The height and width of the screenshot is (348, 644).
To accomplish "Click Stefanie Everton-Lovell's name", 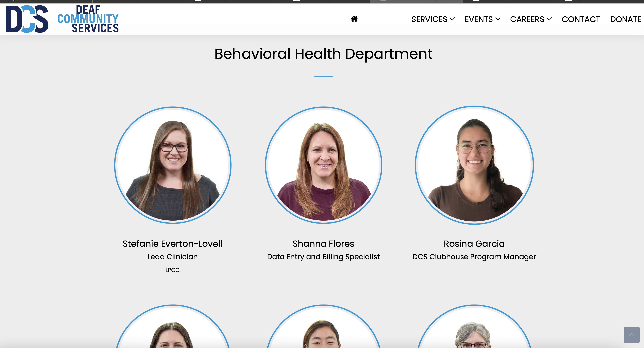I will pyautogui.click(x=172, y=244).
